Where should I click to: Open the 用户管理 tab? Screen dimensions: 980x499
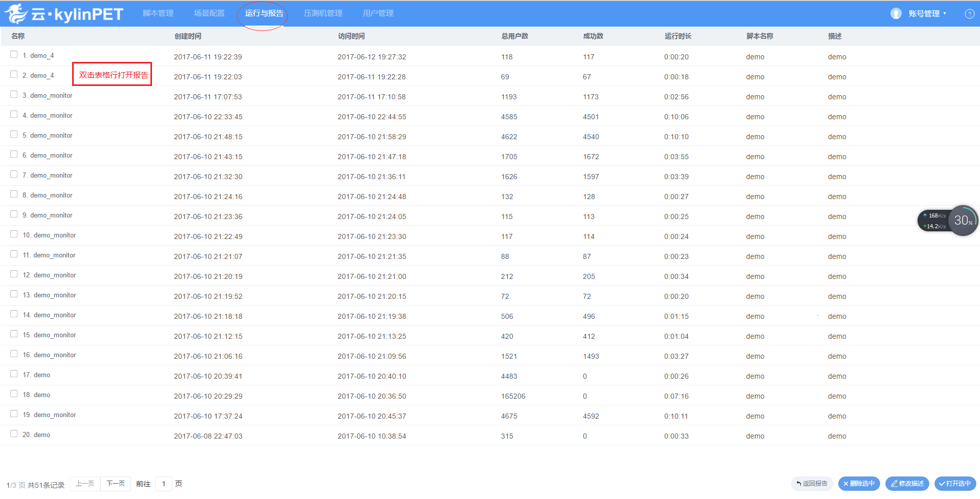coord(378,13)
